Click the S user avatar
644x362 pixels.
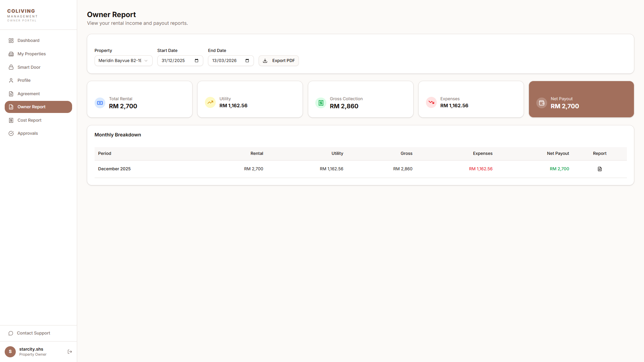10,352
